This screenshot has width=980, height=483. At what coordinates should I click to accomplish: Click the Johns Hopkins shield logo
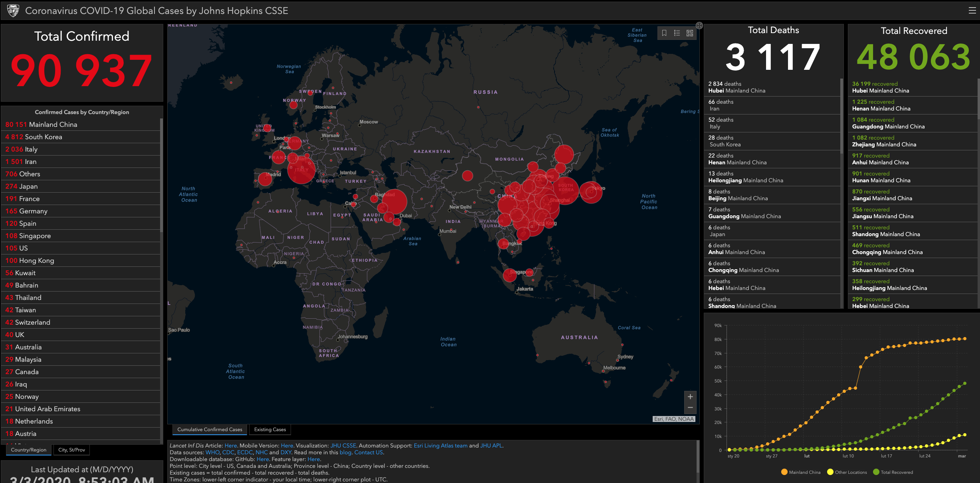point(13,11)
